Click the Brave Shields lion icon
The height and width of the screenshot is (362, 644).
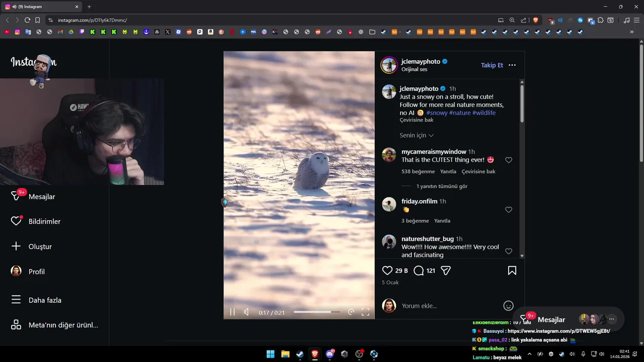[535, 20]
